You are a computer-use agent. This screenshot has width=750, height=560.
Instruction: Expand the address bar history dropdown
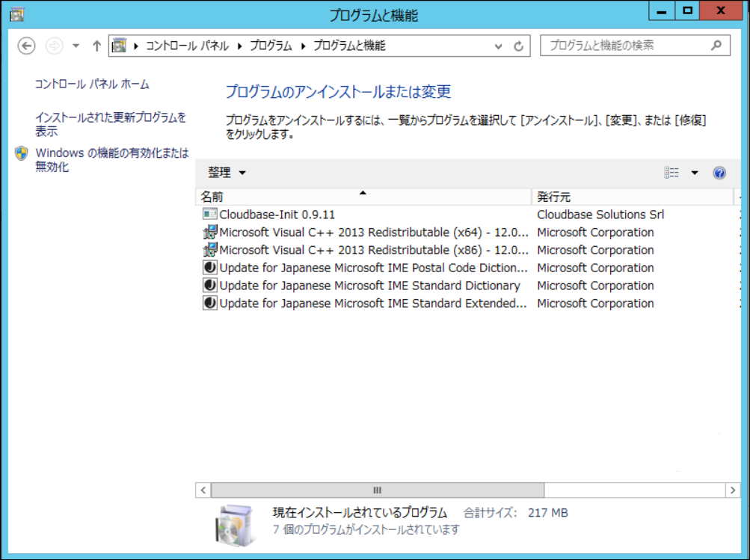499,46
